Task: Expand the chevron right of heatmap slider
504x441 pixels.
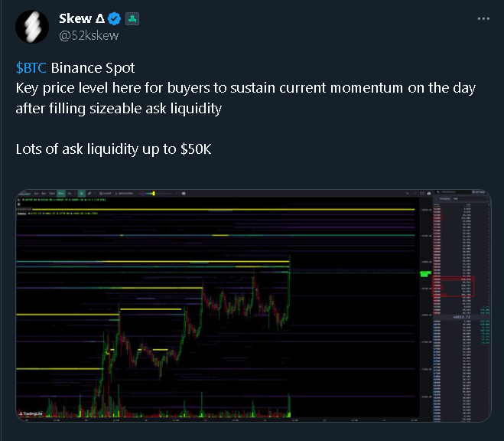Action: (177, 193)
